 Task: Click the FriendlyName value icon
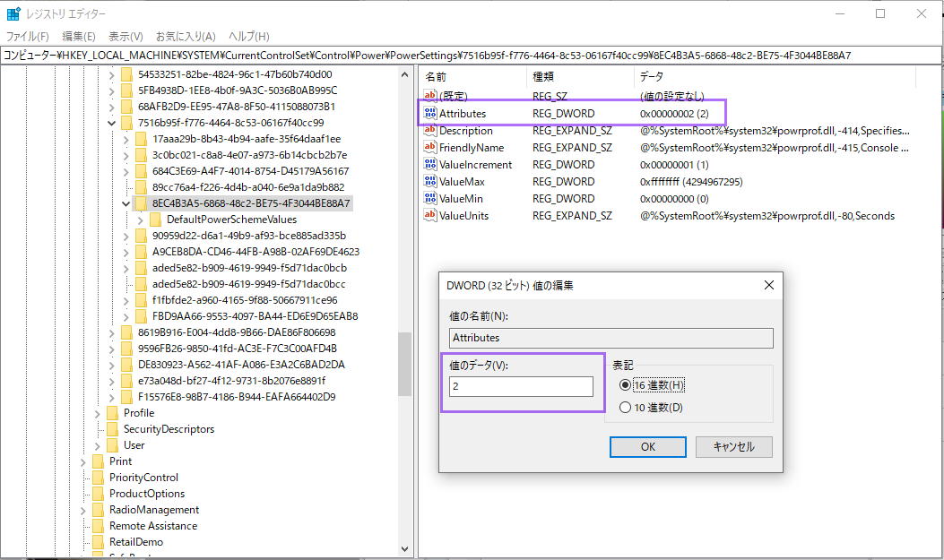click(430, 148)
